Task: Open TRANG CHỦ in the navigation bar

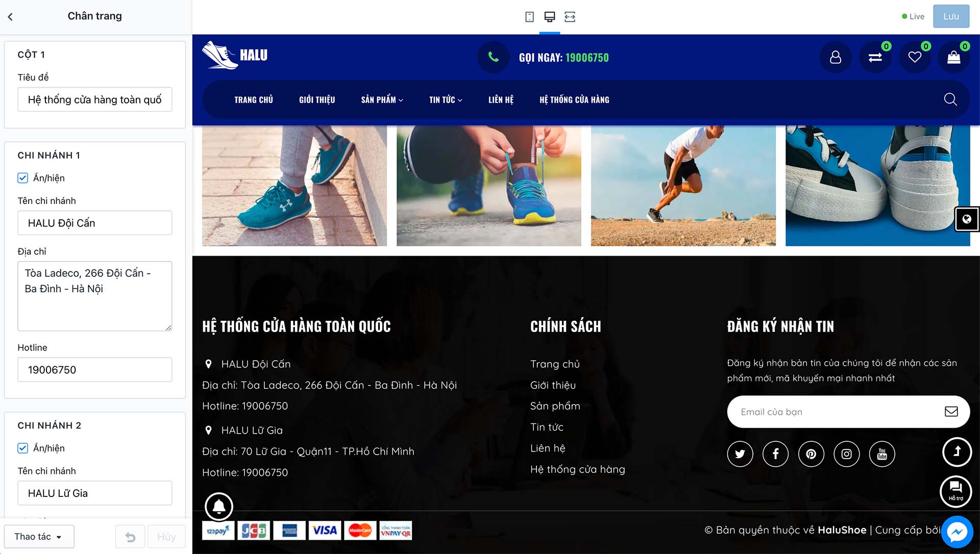Action: pos(254,100)
